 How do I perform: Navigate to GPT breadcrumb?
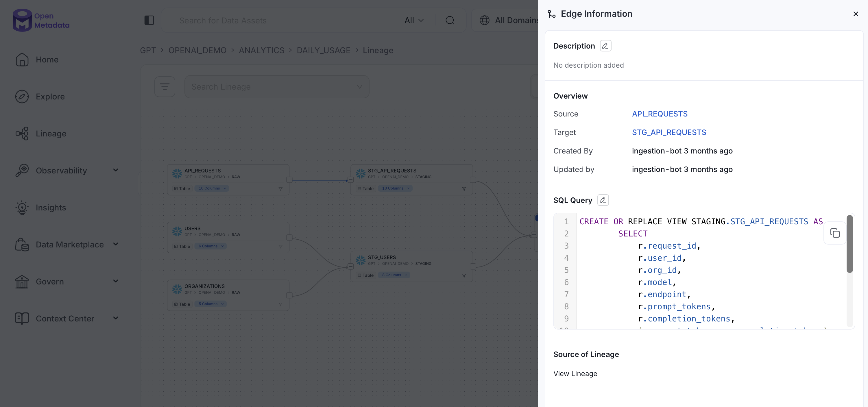click(x=148, y=51)
